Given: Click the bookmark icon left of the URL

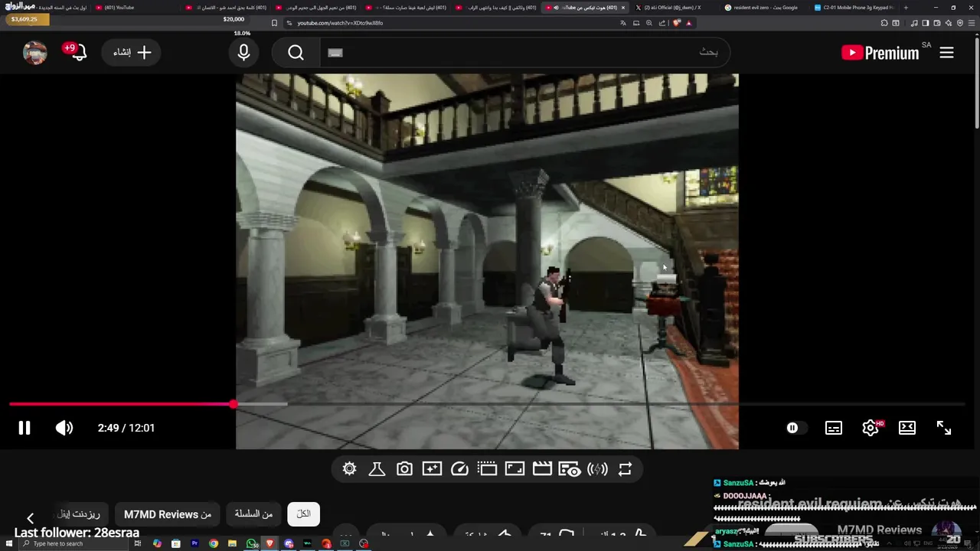Looking at the screenshot, I should 275,23.
